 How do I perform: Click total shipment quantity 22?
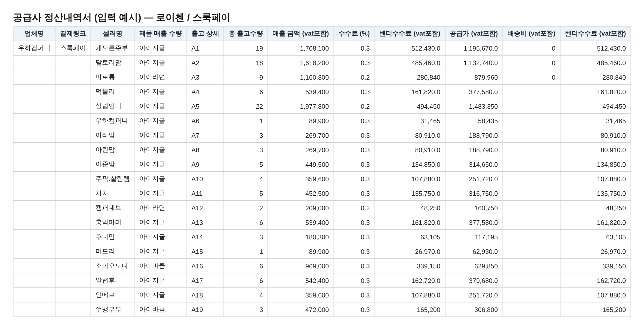(x=246, y=106)
